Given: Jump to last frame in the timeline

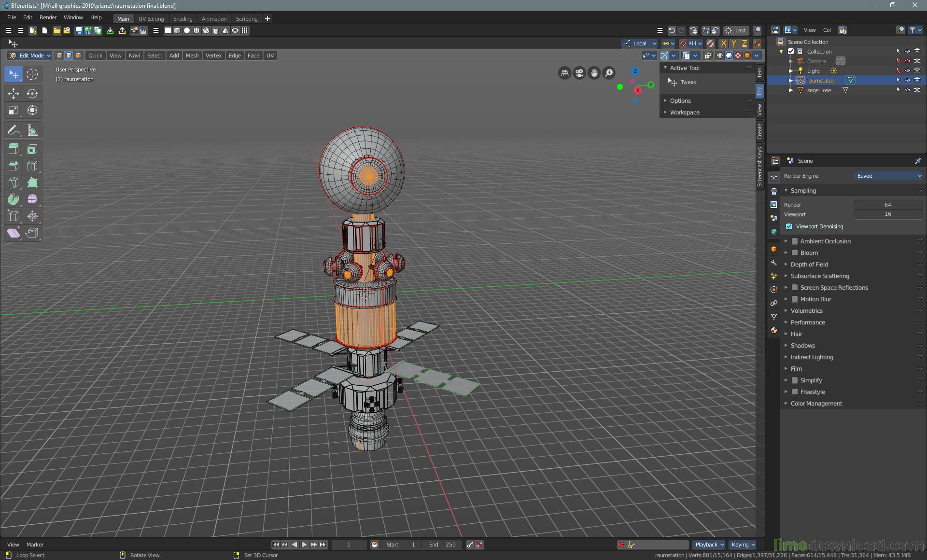Looking at the screenshot, I should click(323, 545).
